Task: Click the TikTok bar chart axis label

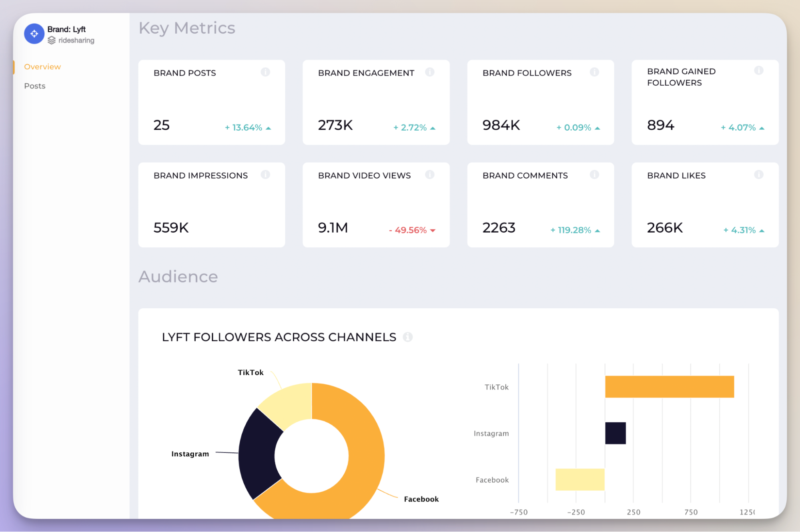Action: (x=497, y=387)
